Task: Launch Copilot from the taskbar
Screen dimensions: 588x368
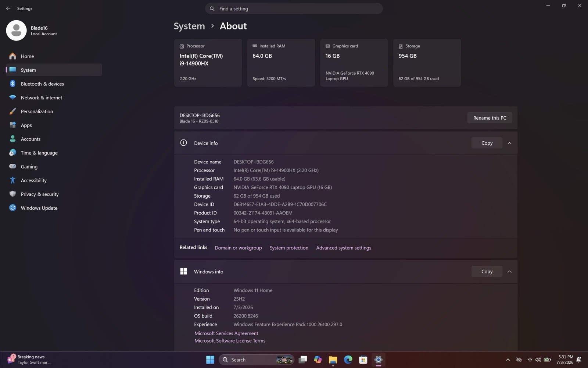Action: click(318, 360)
